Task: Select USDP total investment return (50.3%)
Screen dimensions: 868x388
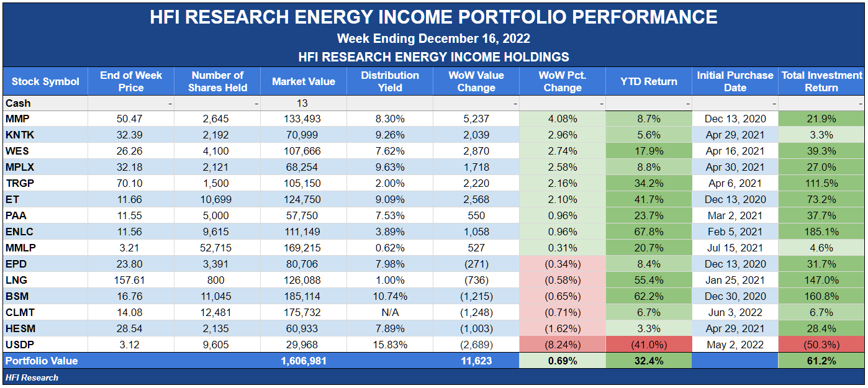Action: click(821, 345)
